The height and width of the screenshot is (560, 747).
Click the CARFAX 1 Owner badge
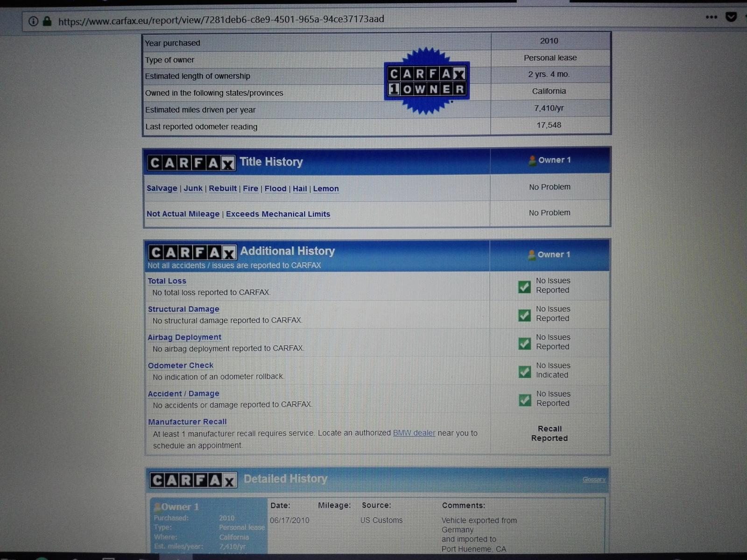(426, 81)
